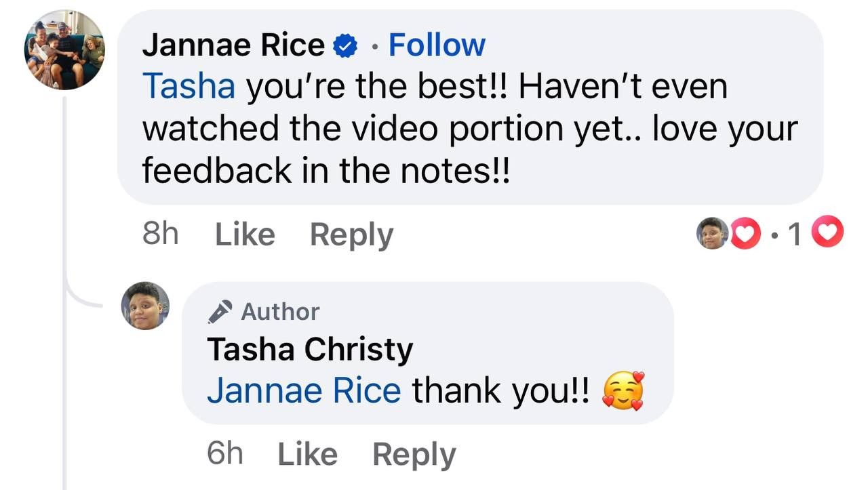Click the 8h timestamp on first comment

point(161,234)
